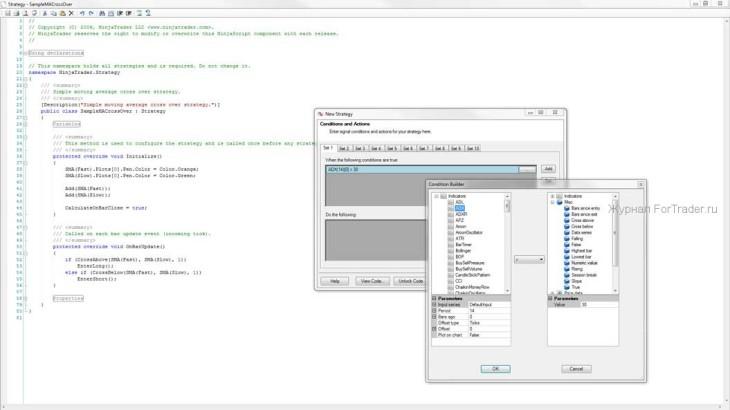Click the CCI indicator icon
730x410 pixels.
click(451, 281)
